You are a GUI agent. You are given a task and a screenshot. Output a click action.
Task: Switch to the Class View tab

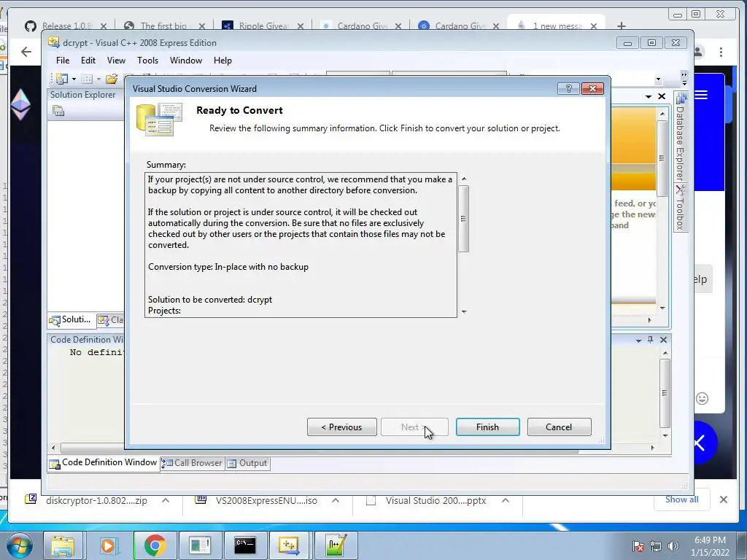click(111, 320)
